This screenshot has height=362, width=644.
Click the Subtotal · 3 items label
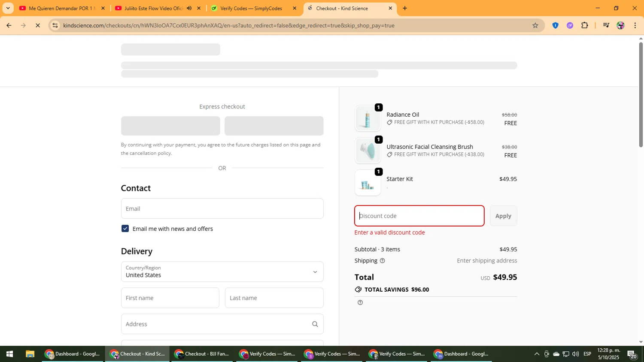tap(377, 249)
